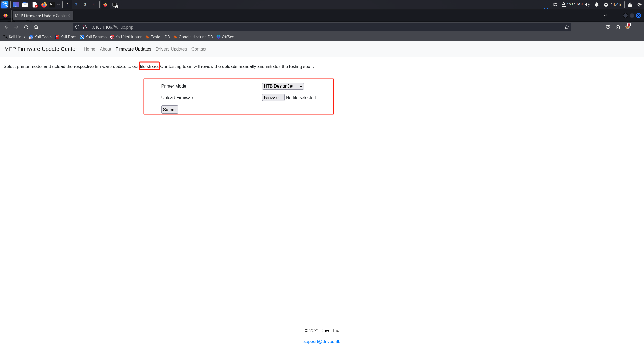The image size is (644, 349).
Task: Select the running terminal window in taskbar
Action: 115,5
